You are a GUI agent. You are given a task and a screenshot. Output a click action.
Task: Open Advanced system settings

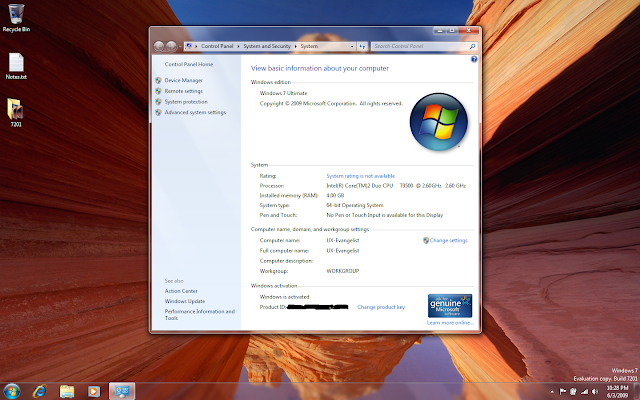[195, 112]
